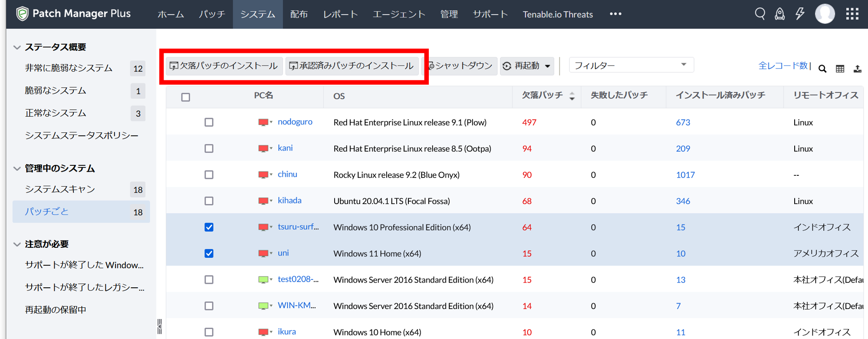Open the サポート menu

point(490,14)
